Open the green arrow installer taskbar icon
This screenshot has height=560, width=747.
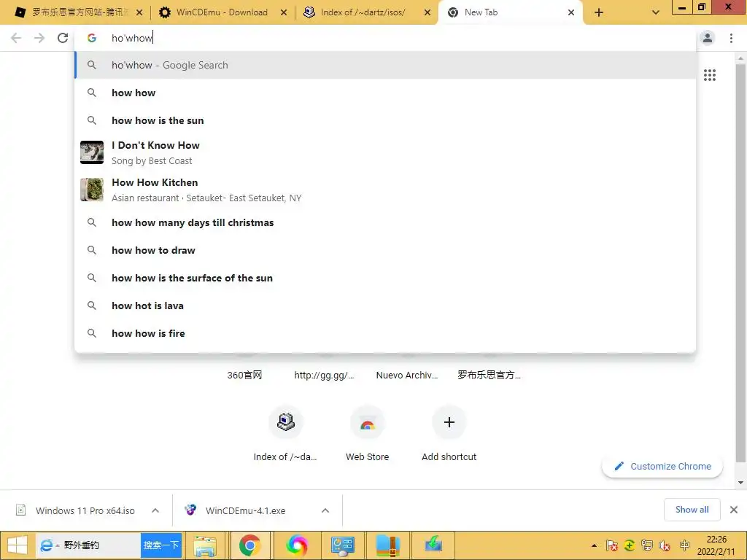(x=433, y=545)
